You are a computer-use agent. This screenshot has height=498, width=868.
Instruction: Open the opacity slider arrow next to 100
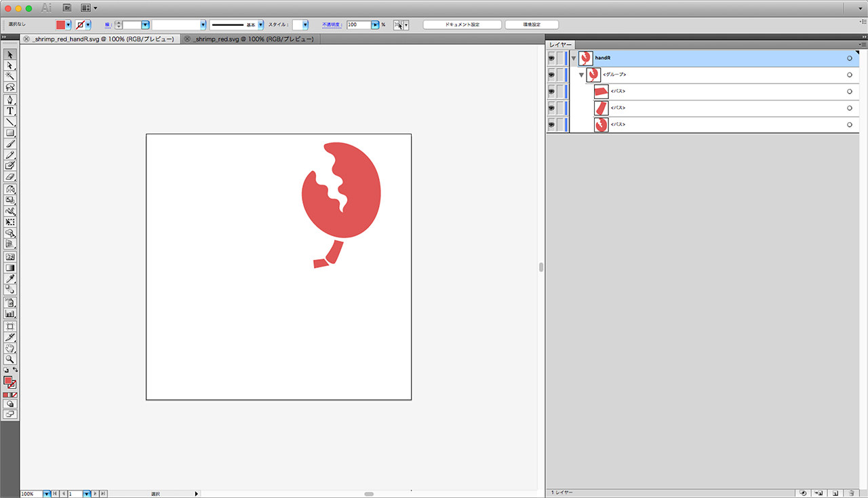375,24
